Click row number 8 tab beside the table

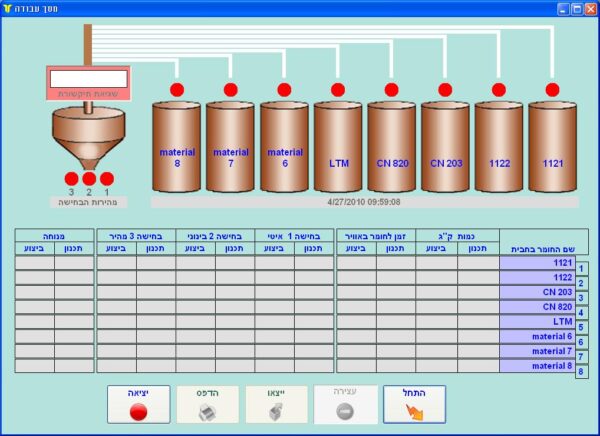582,371
